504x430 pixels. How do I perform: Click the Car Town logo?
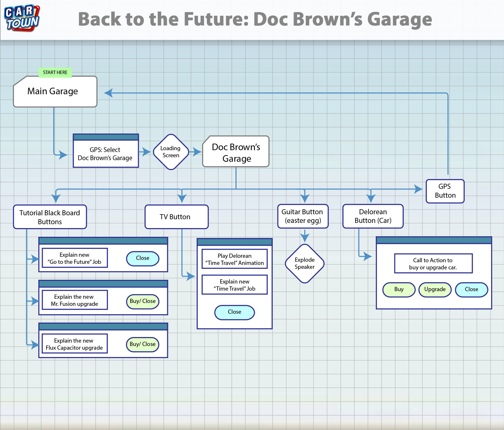coord(22,18)
